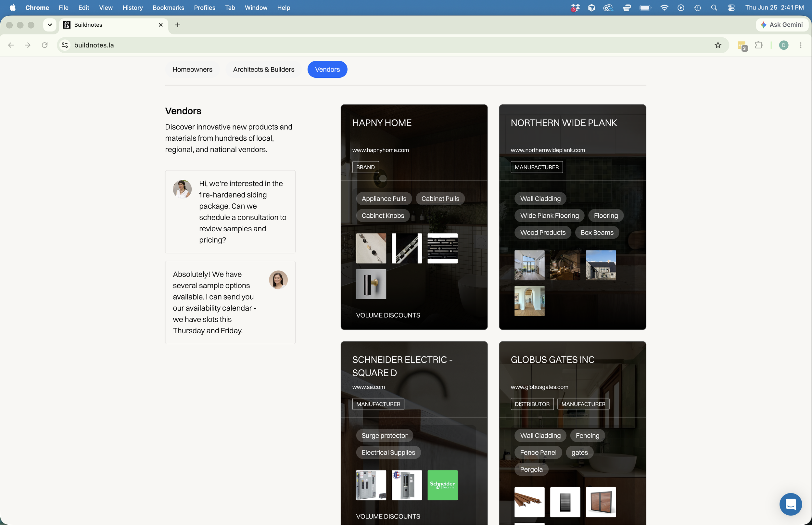This screenshot has height=525, width=812.
Task: Select the gates tag
Action: [579, 453]
